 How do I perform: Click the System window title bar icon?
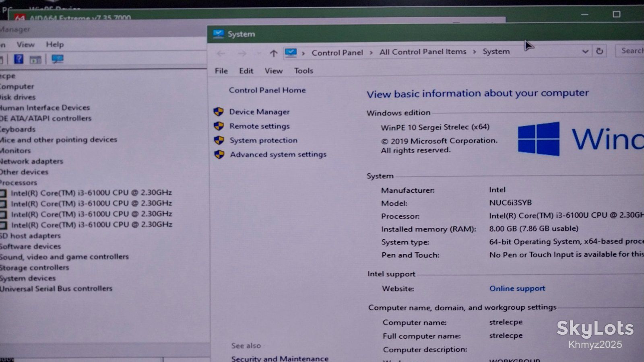click(219, 34)
